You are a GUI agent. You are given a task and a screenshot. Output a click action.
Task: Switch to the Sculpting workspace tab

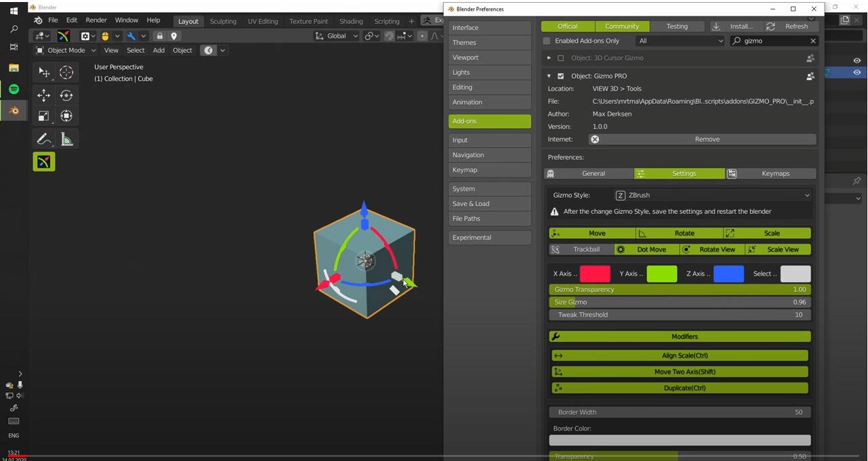click(x=223, y=21)
